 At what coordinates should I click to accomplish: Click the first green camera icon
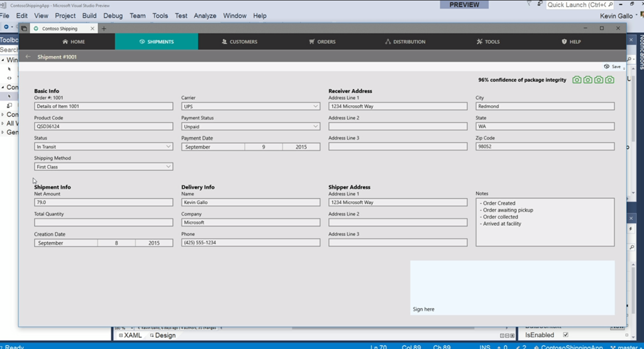[577, 80]
